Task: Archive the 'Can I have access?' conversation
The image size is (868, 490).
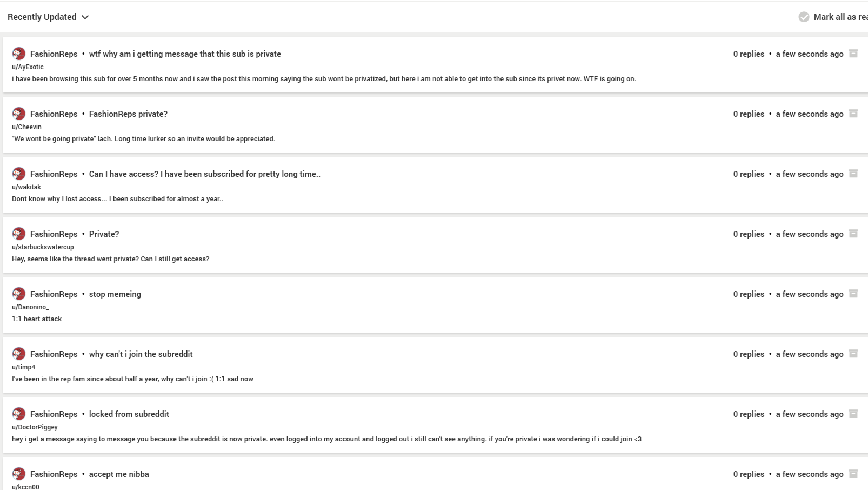Action: (x=853, y=174)
